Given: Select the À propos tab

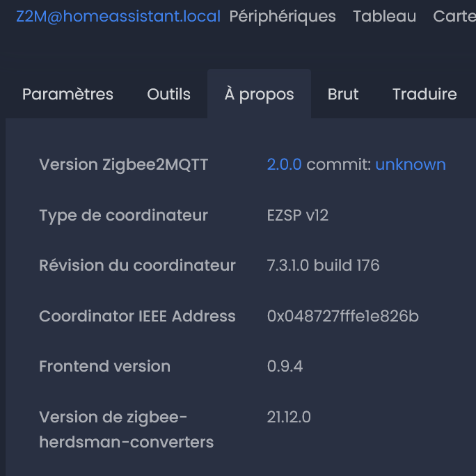Looking at the screenshot, I should pyautogui.click(x=259, y=95).
